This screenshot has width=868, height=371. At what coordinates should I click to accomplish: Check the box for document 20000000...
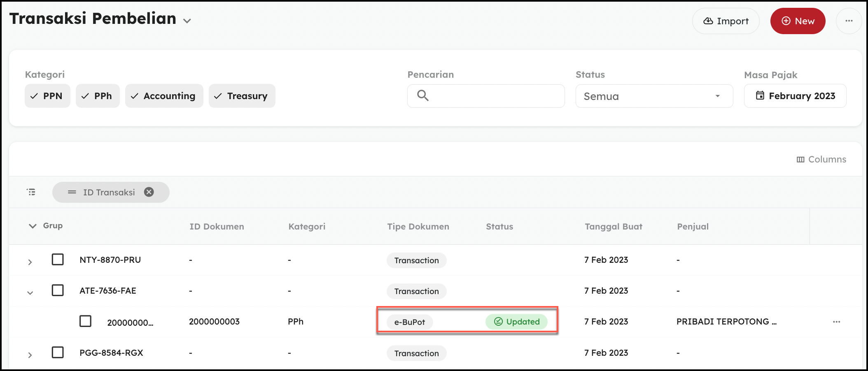click(85, 321)
